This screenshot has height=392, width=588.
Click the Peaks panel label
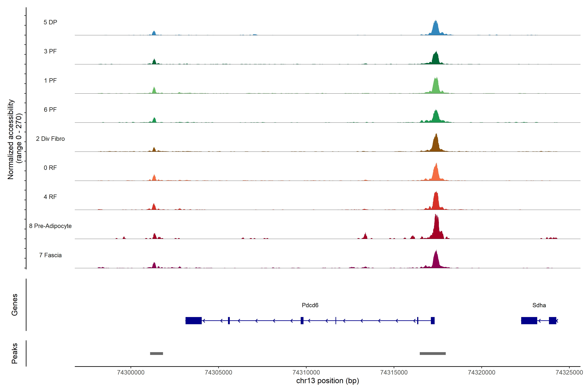[15, 353]
